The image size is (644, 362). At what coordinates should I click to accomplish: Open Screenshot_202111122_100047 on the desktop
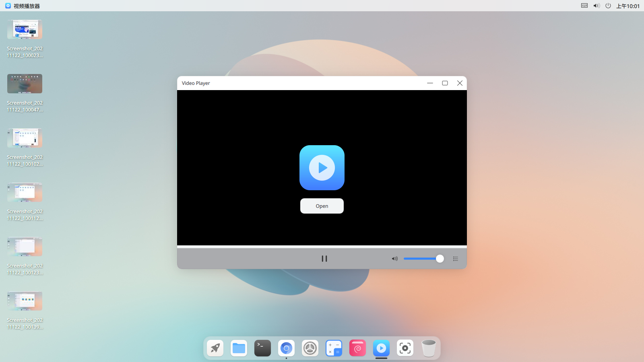pyautogui.click(x=25, y=84)
